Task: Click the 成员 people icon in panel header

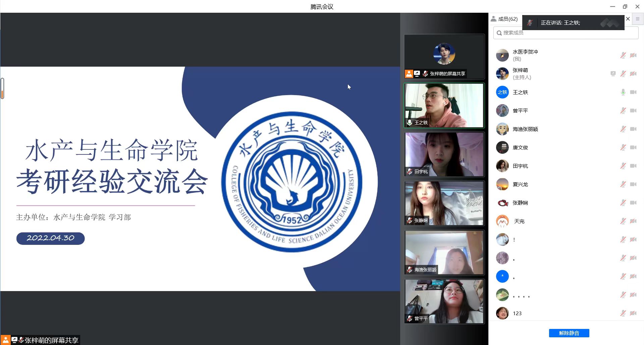Action: click(x=493, y=19)
